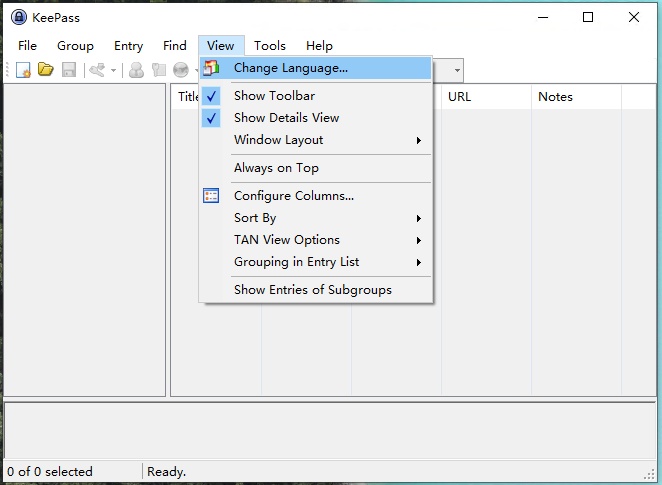
Task: Click the URL column header
Action: 460,97
